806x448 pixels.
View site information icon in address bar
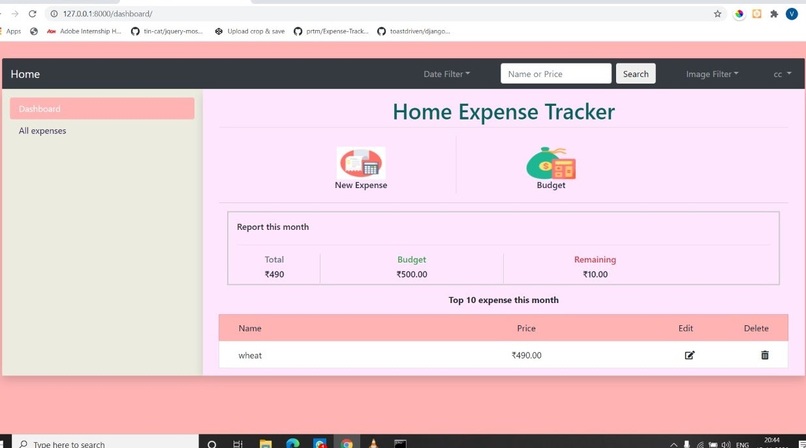54,14
